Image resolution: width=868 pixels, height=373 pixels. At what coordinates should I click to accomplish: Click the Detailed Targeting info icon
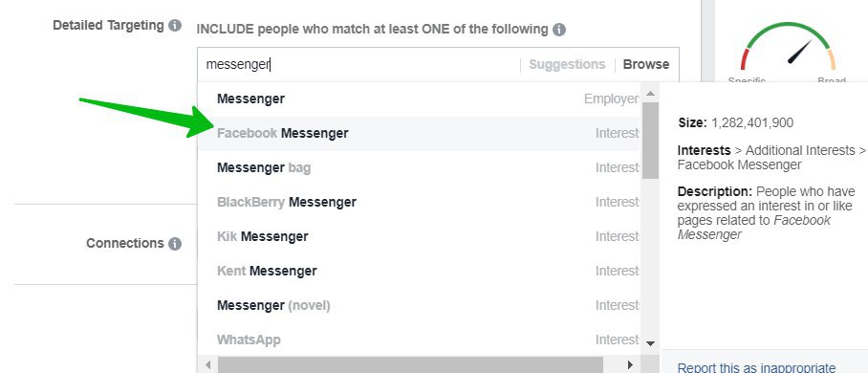click(x=175, y=26)
